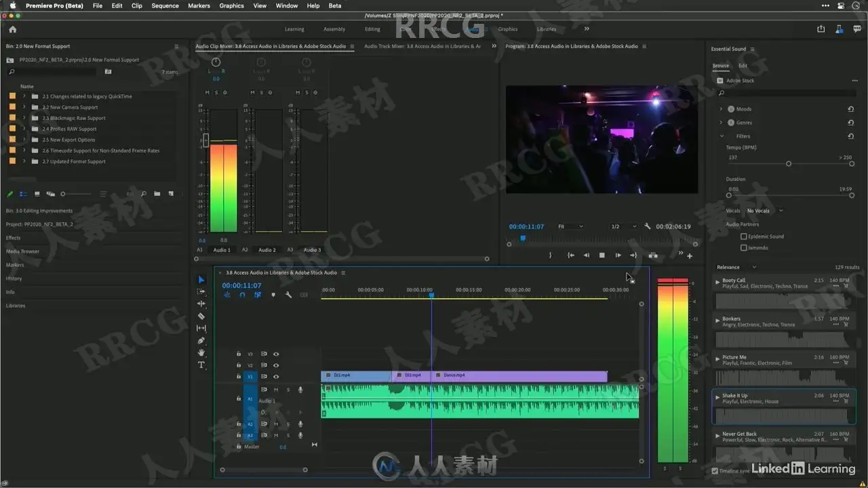Viewport: 868px width, 488px height.
Task: Play the Shake It Up preview
Action: click(718, 398)
